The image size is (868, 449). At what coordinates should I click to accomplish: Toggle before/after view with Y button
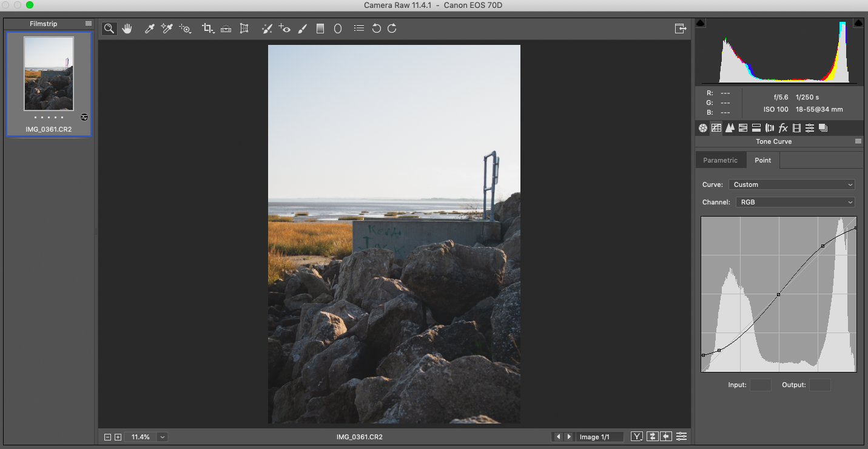(x=637, y=436)
